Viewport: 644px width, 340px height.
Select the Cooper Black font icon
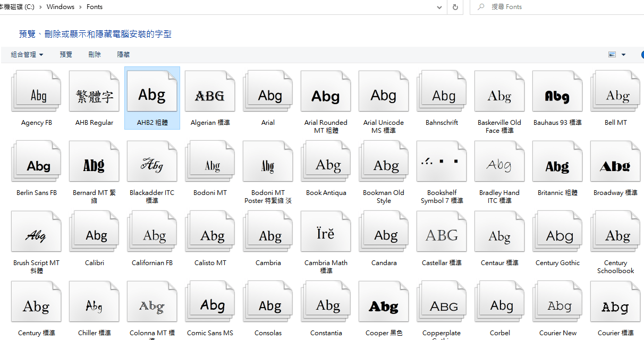click(384, 305)
